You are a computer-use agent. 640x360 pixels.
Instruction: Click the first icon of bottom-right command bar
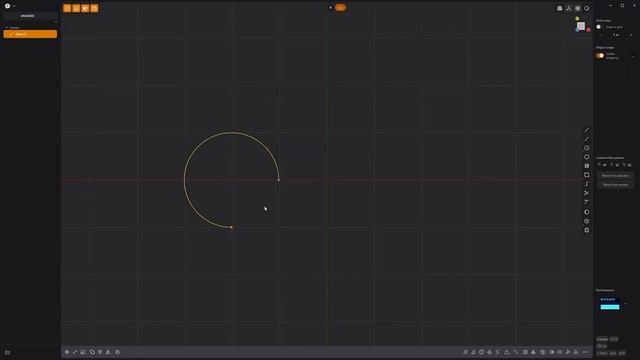(465, 352)
